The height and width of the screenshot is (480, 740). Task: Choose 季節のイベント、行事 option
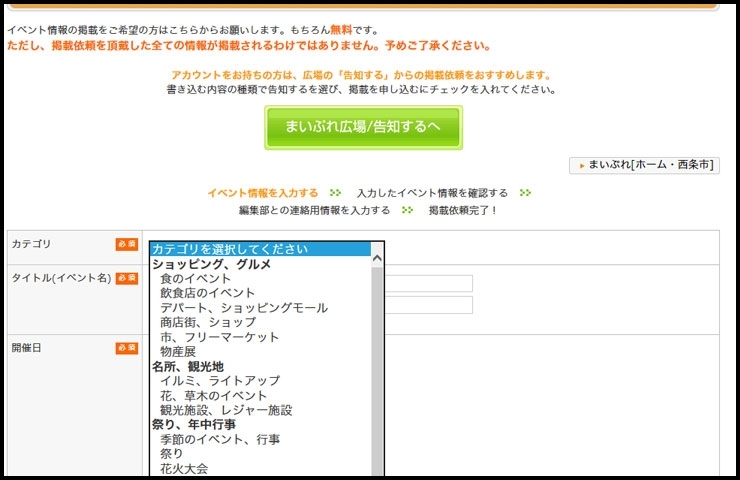(x=220, y=439)
